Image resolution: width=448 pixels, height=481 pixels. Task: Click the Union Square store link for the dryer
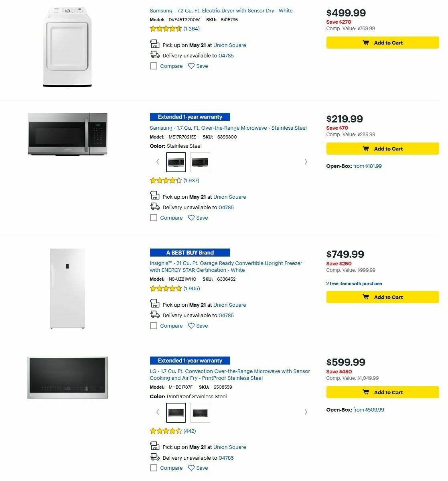230,45
